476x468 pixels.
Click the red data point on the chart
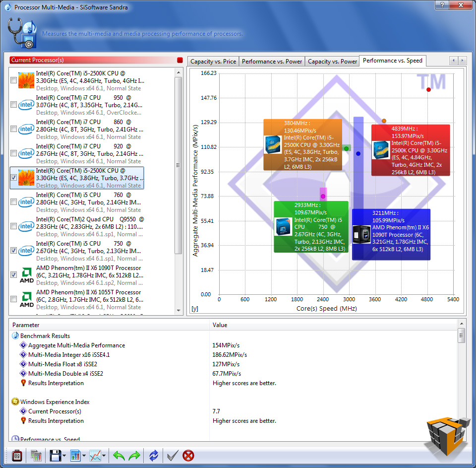pos(428,90)
